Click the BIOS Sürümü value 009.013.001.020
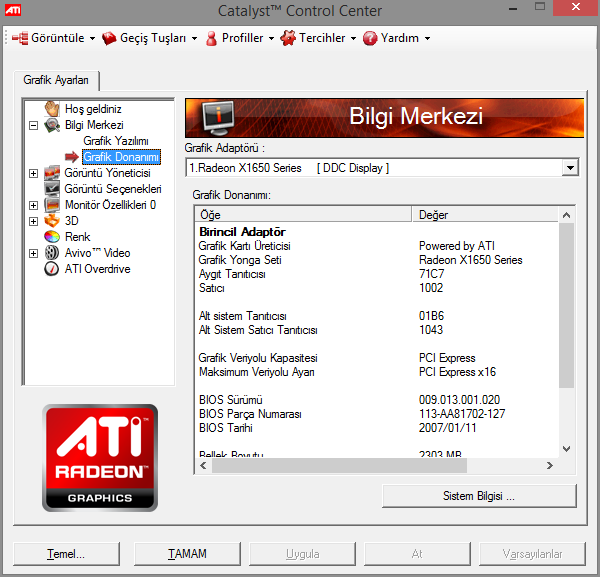Image resolution: width=600 pixels, height=577 pixels. (459, 400)
